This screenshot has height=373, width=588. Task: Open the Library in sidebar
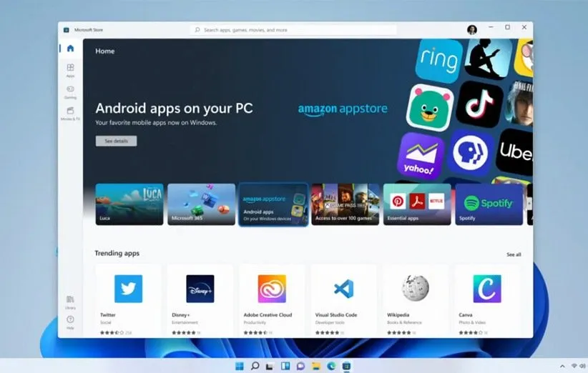pos(70,301)
